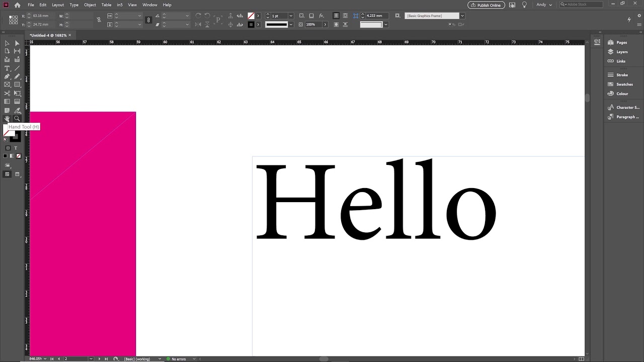Screen dimensions: 644x362
Task: Open the File menu
Action: point(31,5)
